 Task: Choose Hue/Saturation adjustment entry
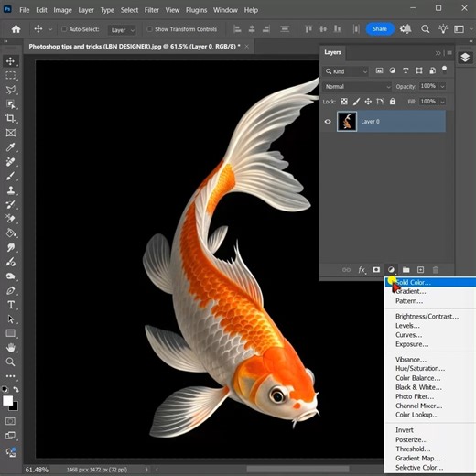pos(420,368)
